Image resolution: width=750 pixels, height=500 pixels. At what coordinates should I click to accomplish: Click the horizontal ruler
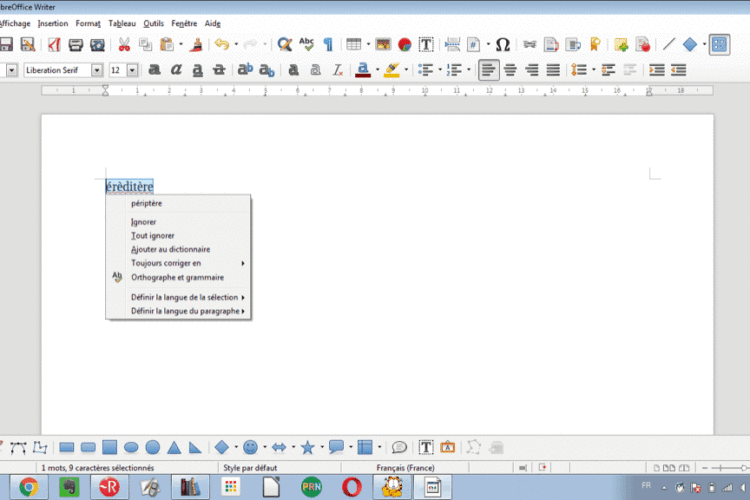(x=377, y=90)
